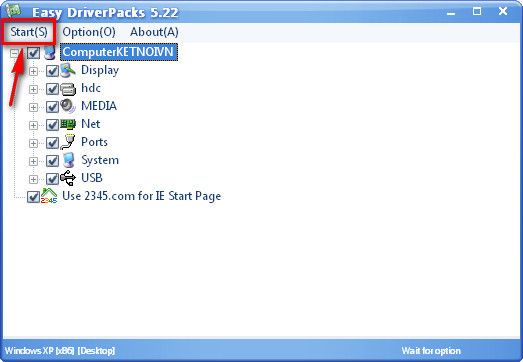Image resolution: width=523 pixels, height=362 pixels.
Task: Click the Net network card icon
Action: [68, 125]
